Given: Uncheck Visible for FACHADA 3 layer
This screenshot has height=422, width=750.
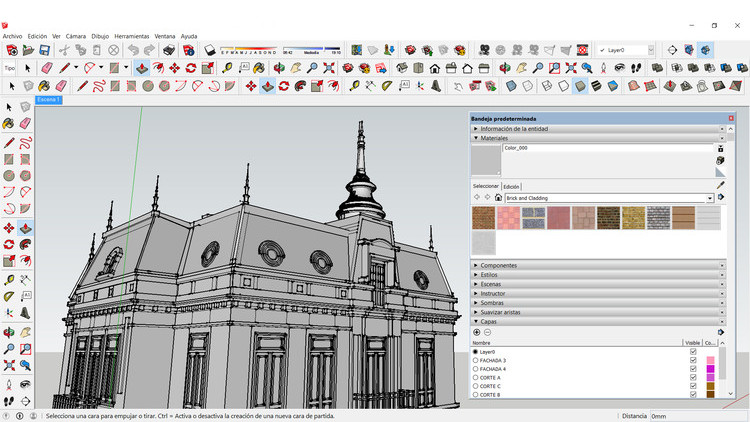Looking at the screenshot, I should pyautogui.click(x=693, y=360).
